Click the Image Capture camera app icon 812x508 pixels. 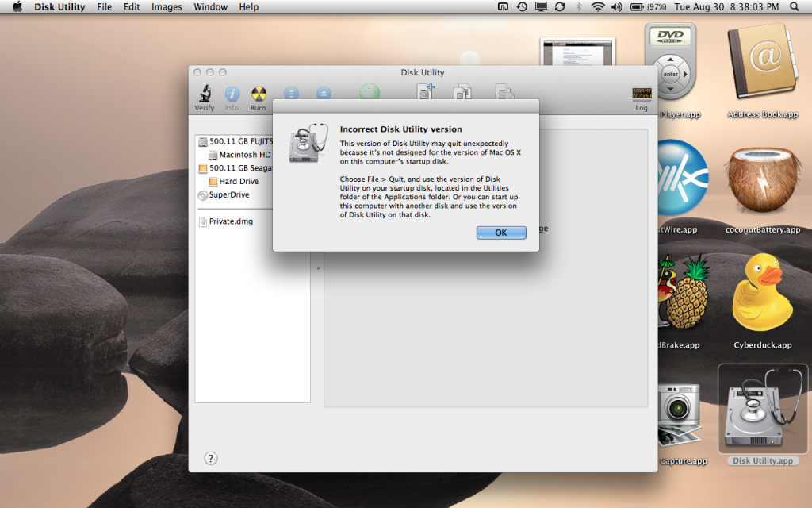(x=680, y=414)
